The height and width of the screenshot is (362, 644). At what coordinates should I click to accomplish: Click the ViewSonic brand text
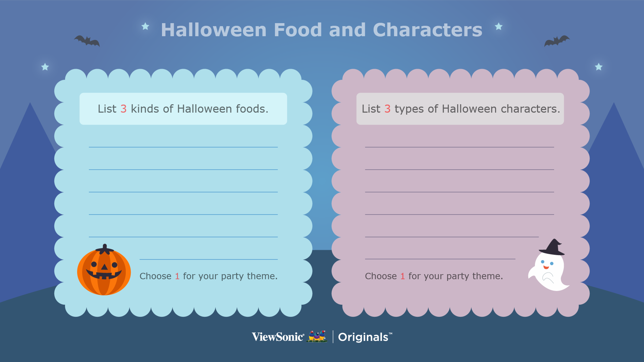pyautogui.click(x=278, y=337)
